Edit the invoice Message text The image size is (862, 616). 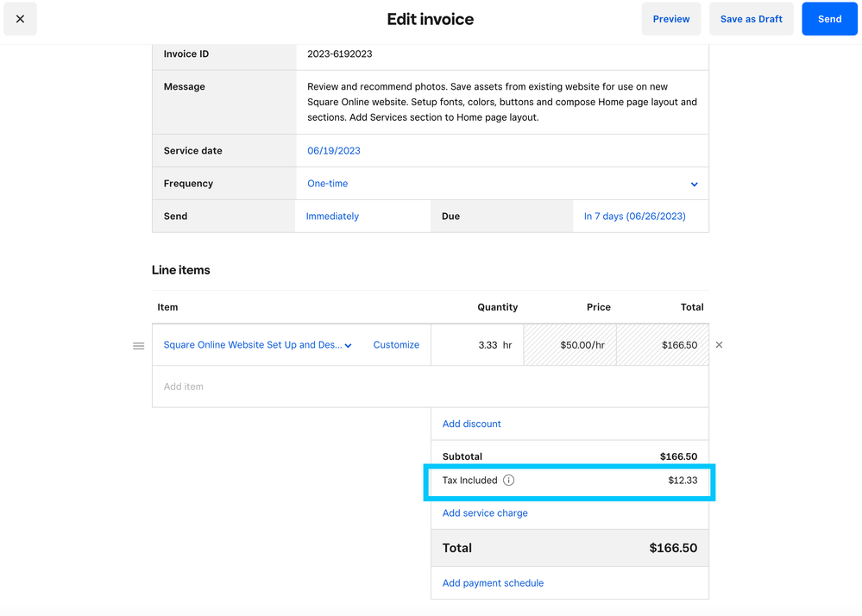pos(501,102)
